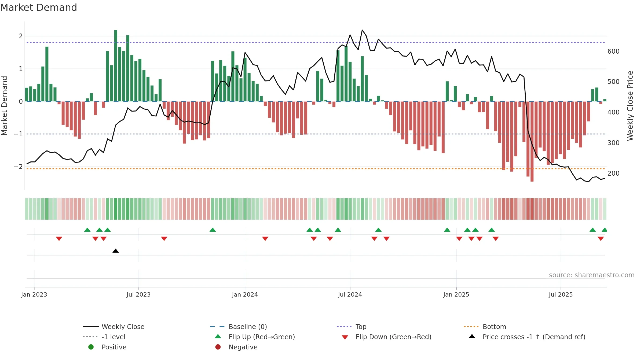
Task: Click the black price-cross triangle marker
Action: [116, 251]
